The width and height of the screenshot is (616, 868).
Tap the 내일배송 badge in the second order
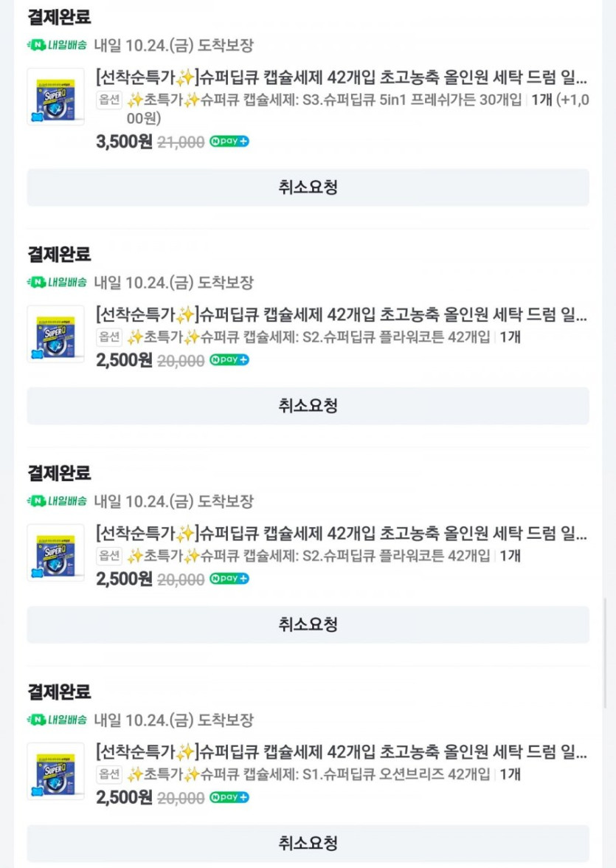57,282
